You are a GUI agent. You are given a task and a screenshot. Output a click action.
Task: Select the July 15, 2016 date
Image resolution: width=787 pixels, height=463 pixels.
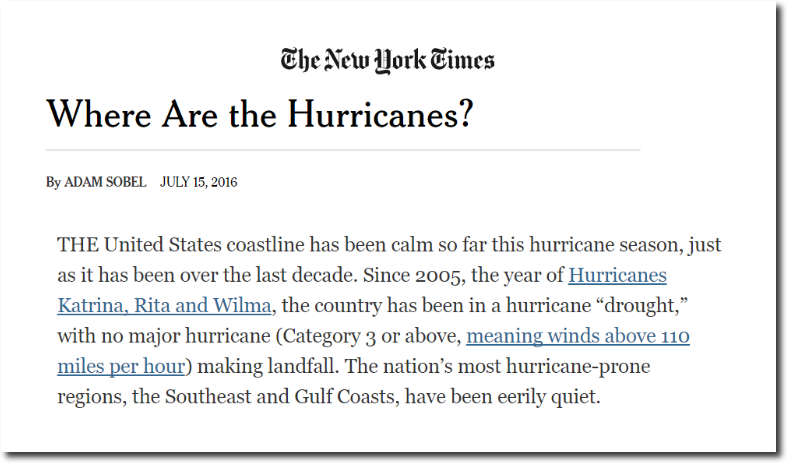click(x=198, y=182)
